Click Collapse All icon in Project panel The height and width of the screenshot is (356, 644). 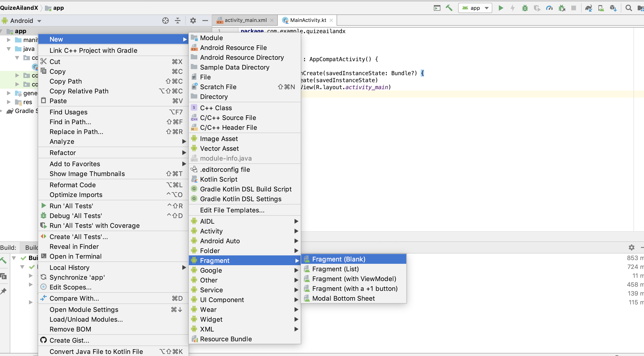177,21
